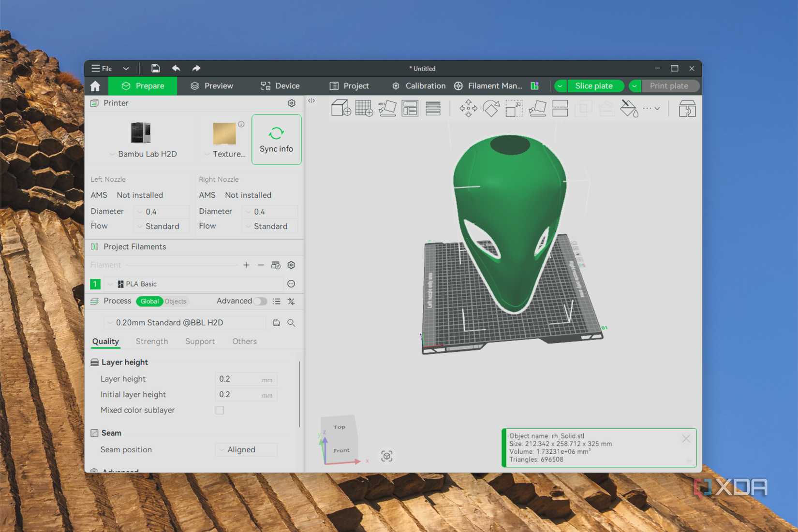Open the Support settings tab

[200, 341]
